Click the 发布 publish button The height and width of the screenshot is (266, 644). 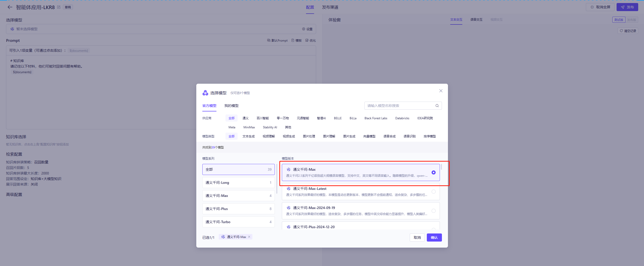coord(627,7)
